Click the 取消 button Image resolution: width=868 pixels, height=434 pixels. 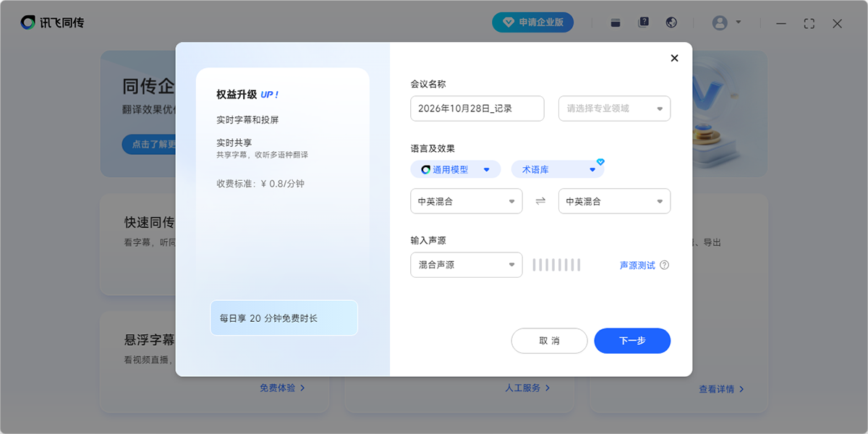pos(549,341)
